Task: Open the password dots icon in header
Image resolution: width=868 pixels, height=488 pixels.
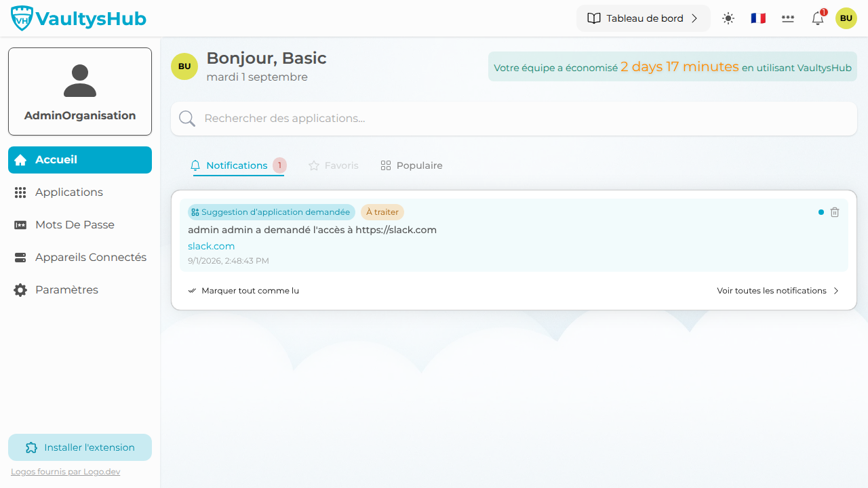Action: point(788,18)
